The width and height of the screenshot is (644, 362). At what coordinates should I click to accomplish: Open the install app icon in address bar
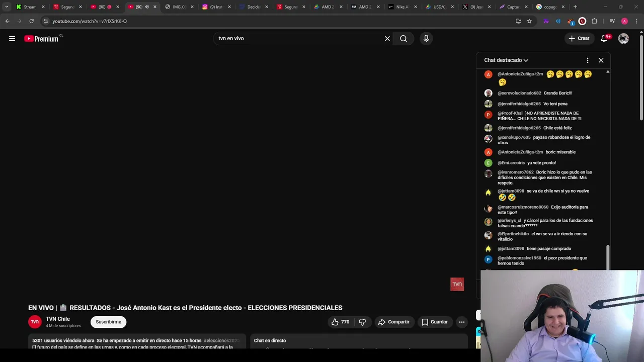[518, 21]
